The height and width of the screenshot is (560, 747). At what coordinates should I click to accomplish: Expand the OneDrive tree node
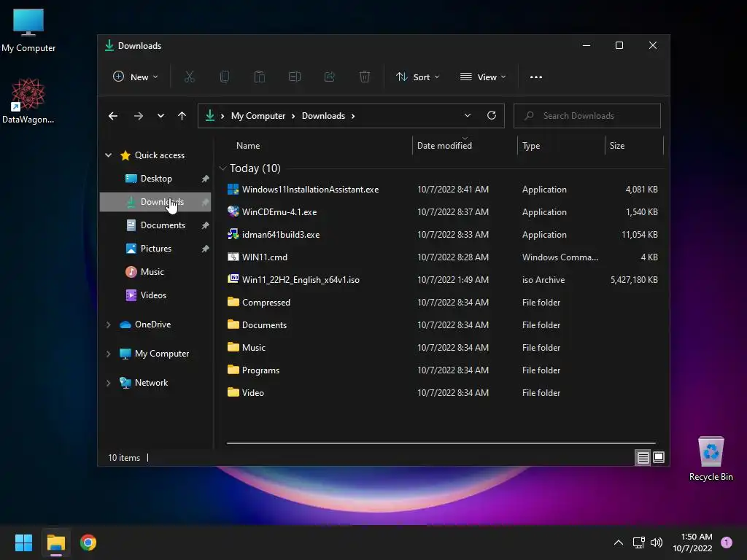[109, 324]
